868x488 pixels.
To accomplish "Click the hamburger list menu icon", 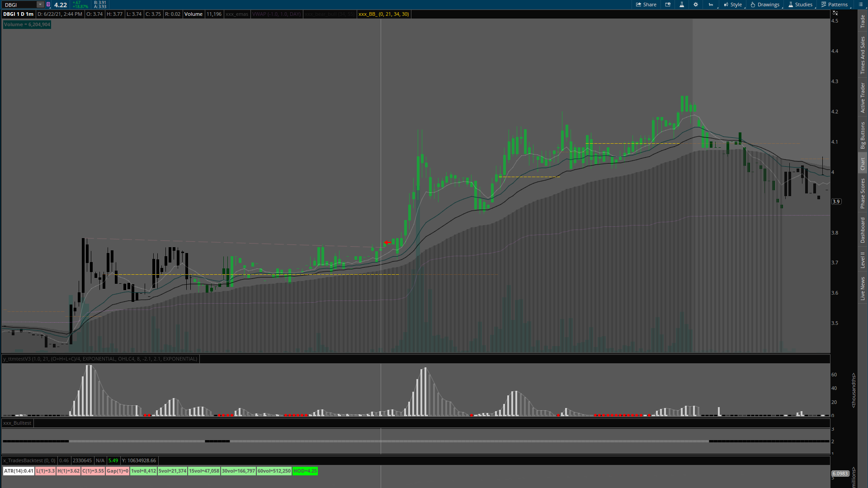I will pyautogui.click(x=861, y=5).
